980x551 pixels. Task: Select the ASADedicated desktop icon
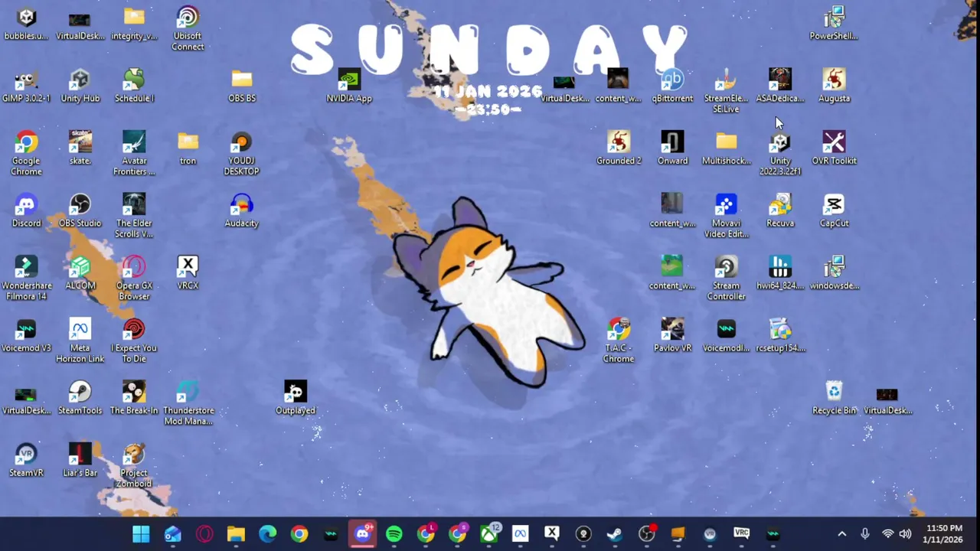click(x=780, y=85)
